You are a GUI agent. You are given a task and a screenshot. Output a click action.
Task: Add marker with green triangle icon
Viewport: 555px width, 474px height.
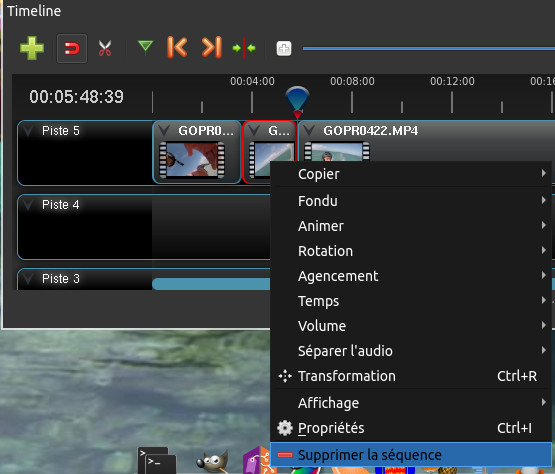coord(145,48)
